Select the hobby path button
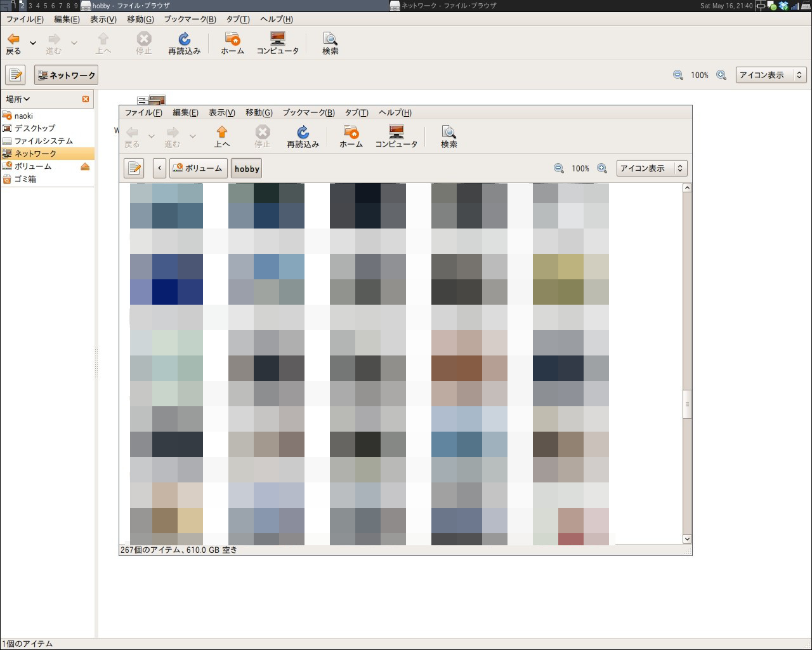812x650 pixels. click(x=247, y=168)
